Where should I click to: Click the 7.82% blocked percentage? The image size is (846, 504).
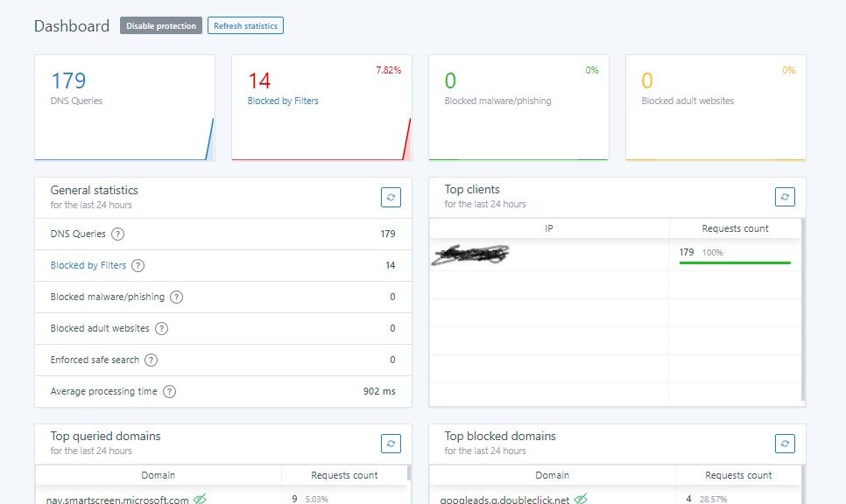point(389,70)
